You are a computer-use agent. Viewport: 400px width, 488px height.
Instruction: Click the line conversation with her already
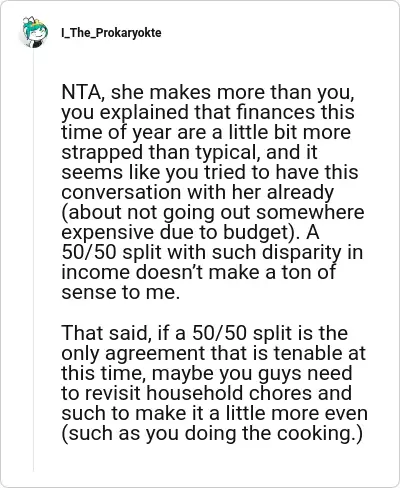pos(198,192)
